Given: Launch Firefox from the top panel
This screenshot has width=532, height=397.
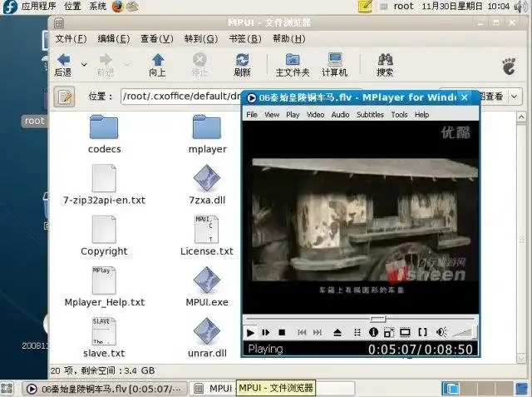Looking at the screenshot, I should coord(117,7).
